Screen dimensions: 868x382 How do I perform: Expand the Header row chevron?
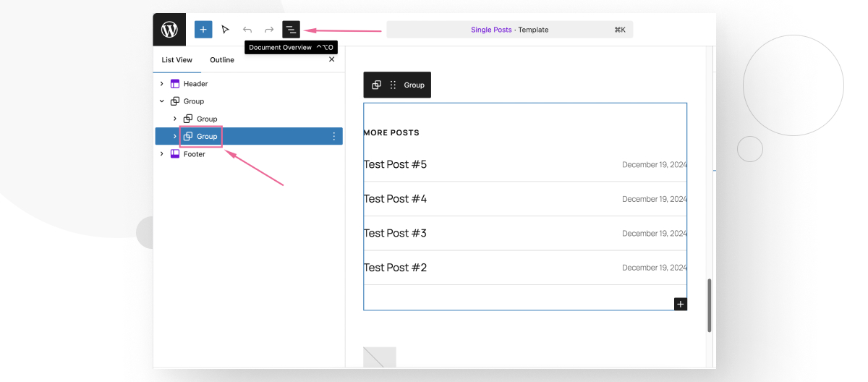(x=162, y=84)
